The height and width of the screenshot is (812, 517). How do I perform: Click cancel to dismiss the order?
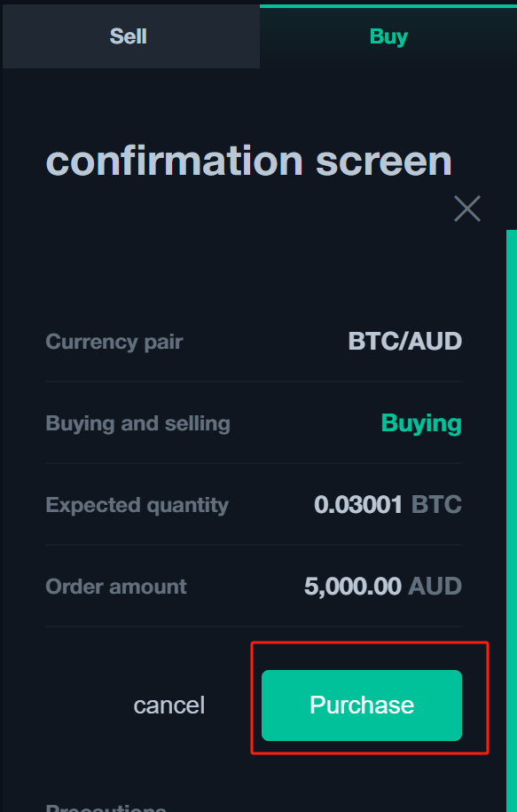pyautogui.click(x=168, y=705)
